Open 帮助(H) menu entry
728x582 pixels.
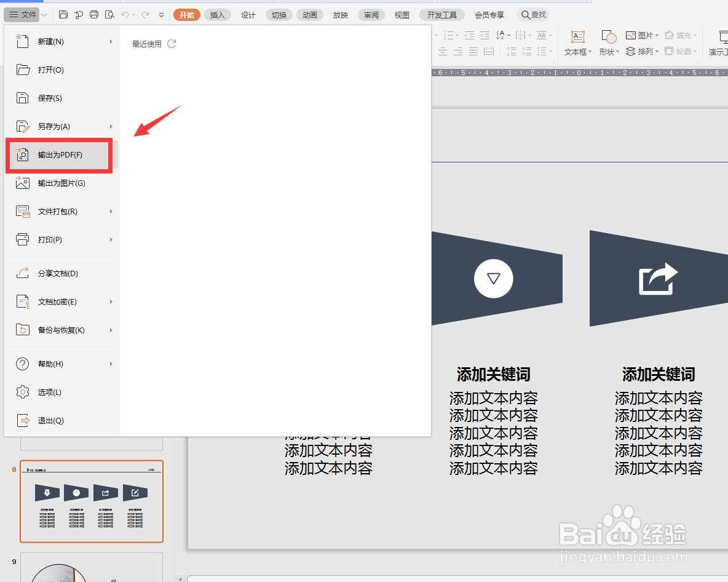[x=61, y=364]
